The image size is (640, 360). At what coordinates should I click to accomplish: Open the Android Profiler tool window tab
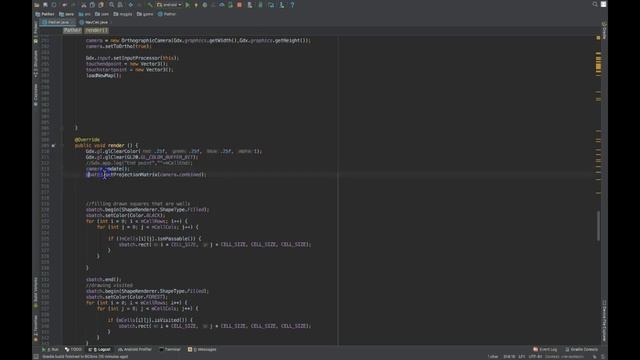(x=135, y=349)
